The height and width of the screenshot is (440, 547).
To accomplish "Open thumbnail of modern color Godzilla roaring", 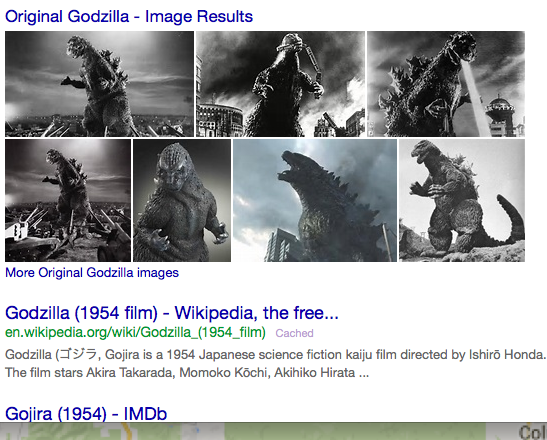I will [x=315, y=200].
